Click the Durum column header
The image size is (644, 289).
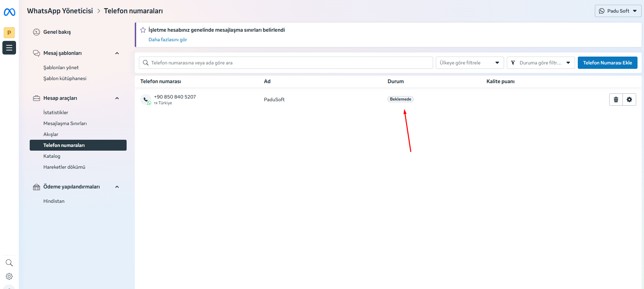(x=396, y=81)
